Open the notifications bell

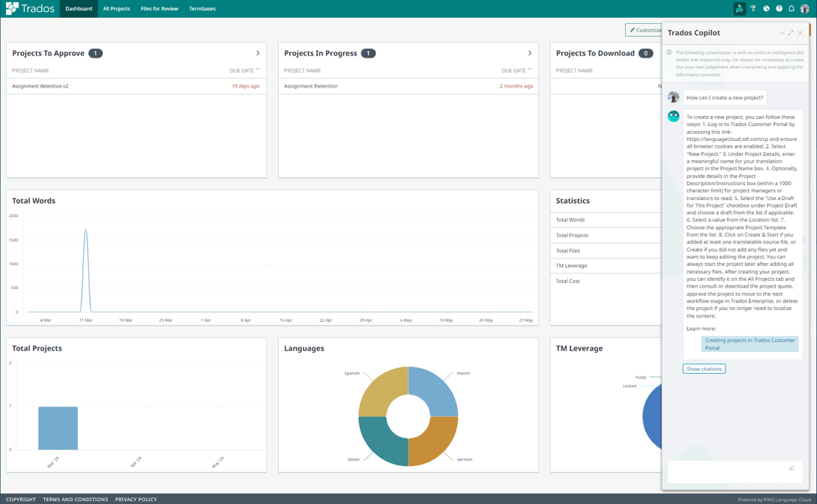click(x=791, y=9)
